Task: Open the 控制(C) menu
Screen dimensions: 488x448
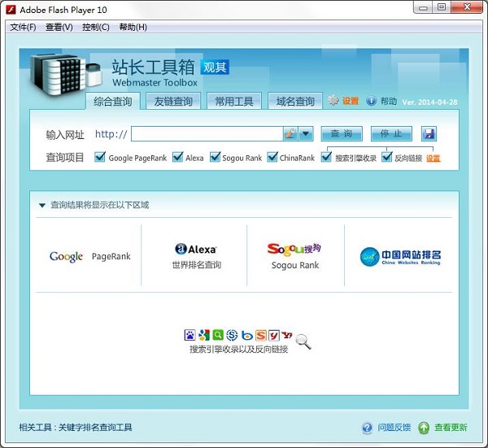Action: pyautogui.click(x=96, y=27)
